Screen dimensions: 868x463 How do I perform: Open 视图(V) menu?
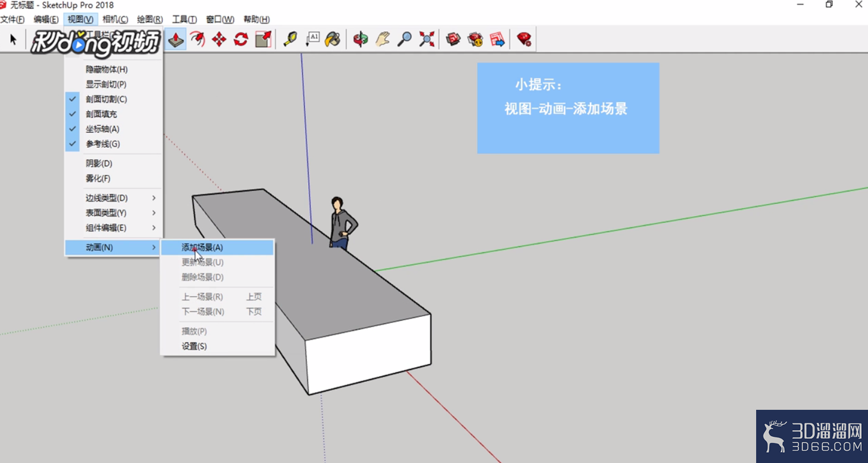point(81,19)
